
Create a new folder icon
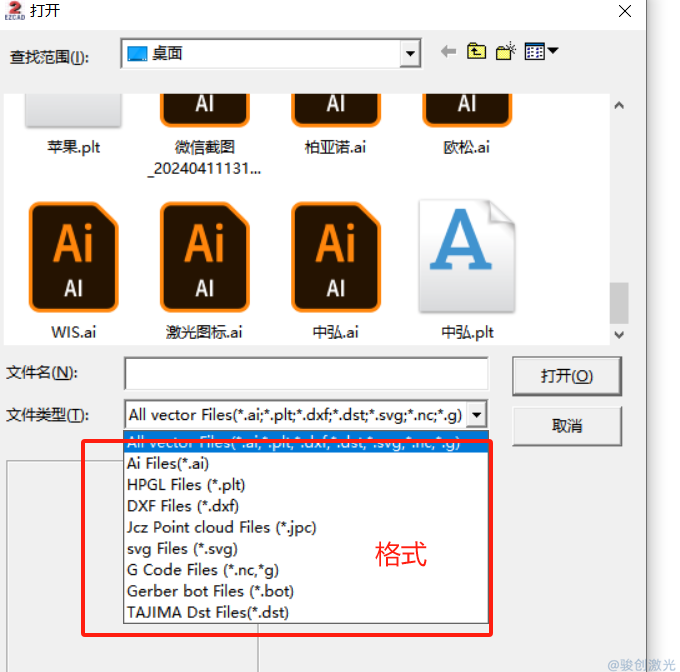pos(506,51)
